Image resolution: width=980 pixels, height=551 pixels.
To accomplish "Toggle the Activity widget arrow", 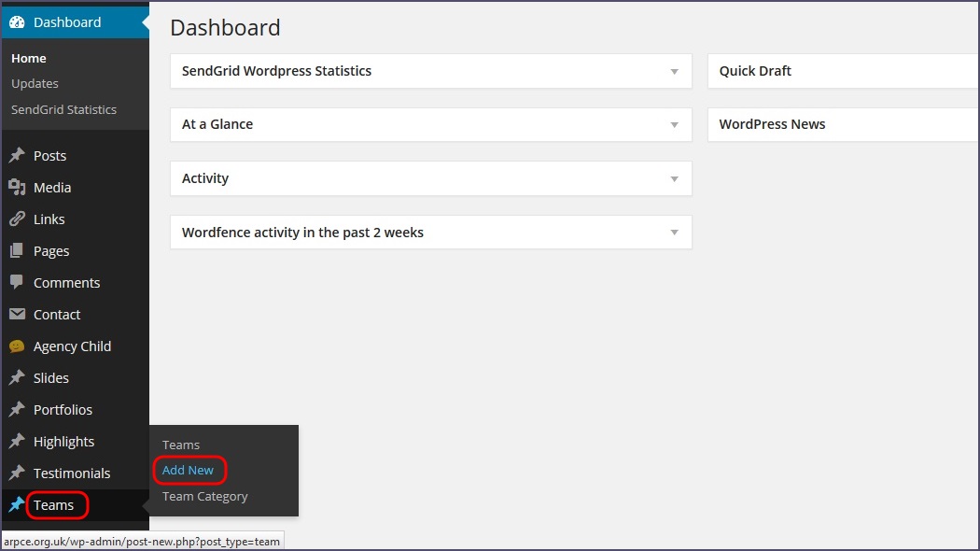I will click(674, 179).
